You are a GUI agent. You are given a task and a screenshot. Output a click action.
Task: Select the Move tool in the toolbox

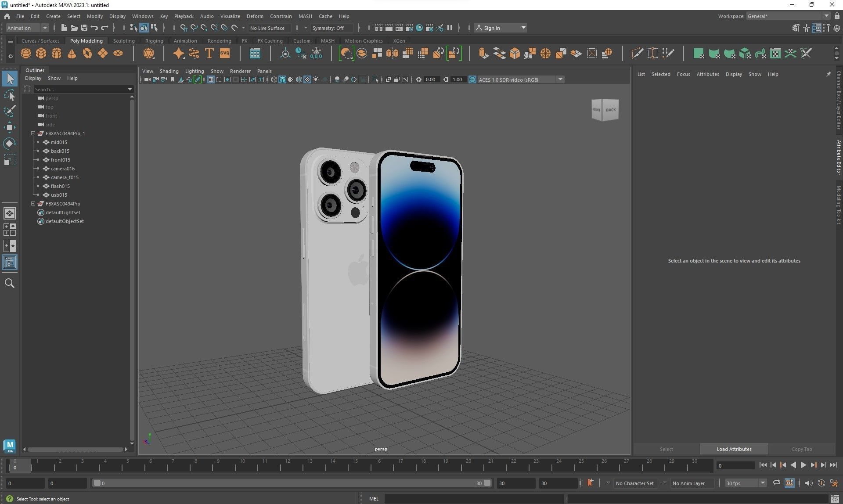pos(10,127)
